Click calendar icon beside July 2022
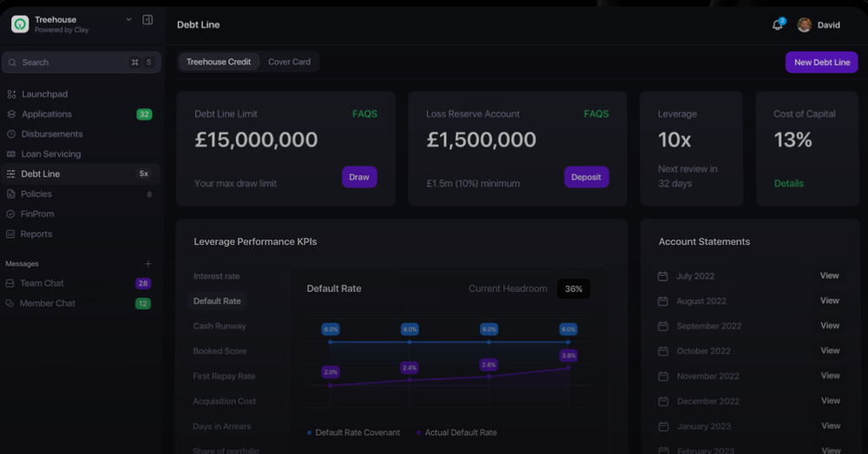 662,276
